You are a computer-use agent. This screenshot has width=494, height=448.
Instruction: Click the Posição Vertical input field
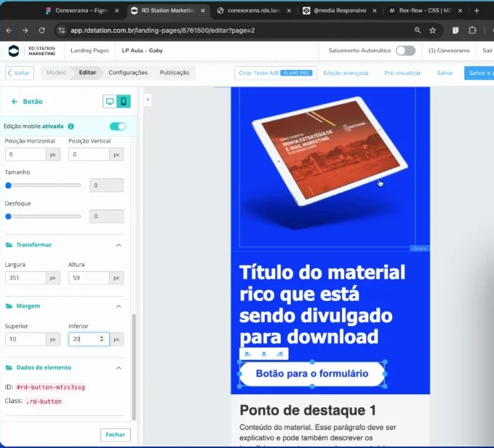(x=89, y=154)
